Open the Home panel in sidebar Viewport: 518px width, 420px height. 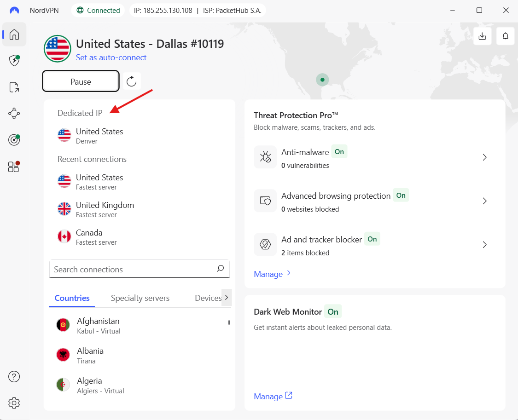(14, 34)
